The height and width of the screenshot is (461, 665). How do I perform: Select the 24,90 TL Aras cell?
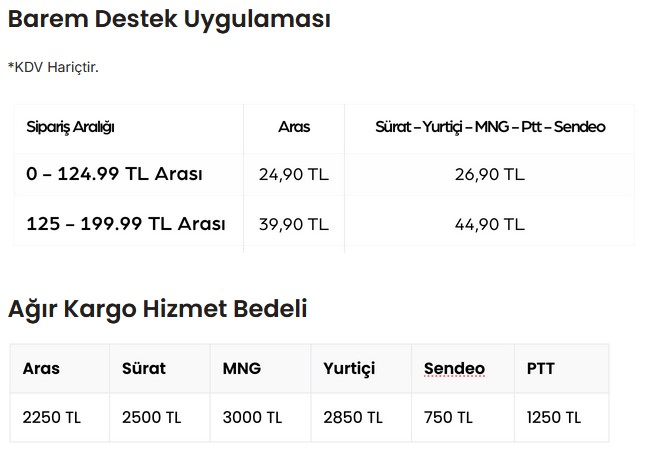pos(294,175)
